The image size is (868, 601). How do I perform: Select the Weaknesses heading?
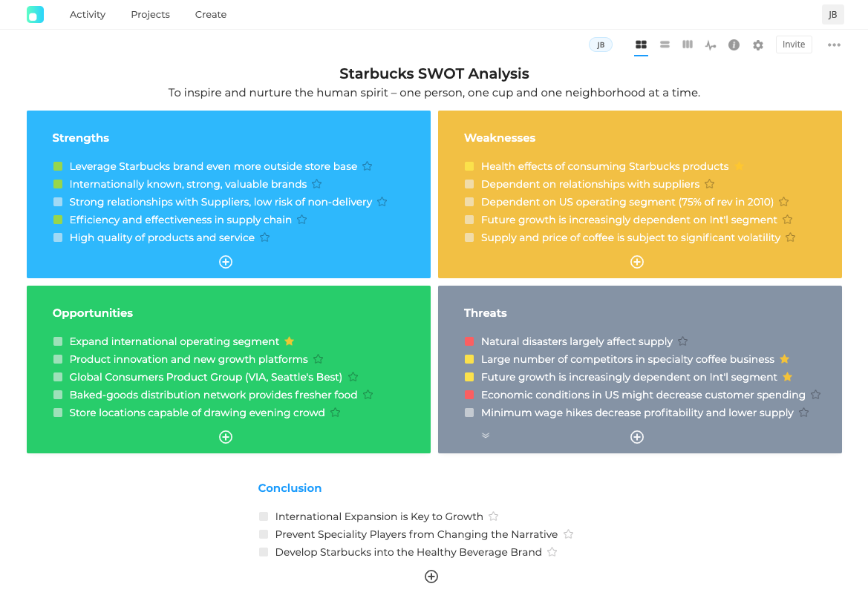pos(500,138)
